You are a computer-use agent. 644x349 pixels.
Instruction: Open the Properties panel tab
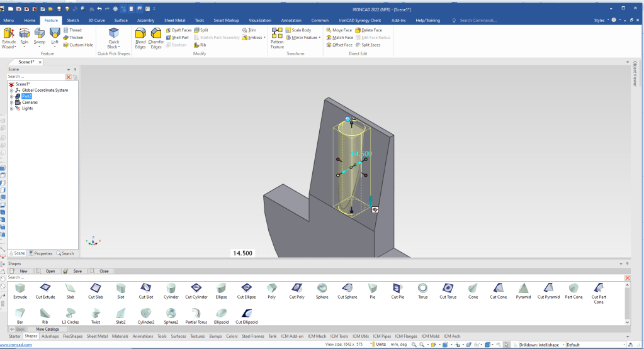coord(41,253)
